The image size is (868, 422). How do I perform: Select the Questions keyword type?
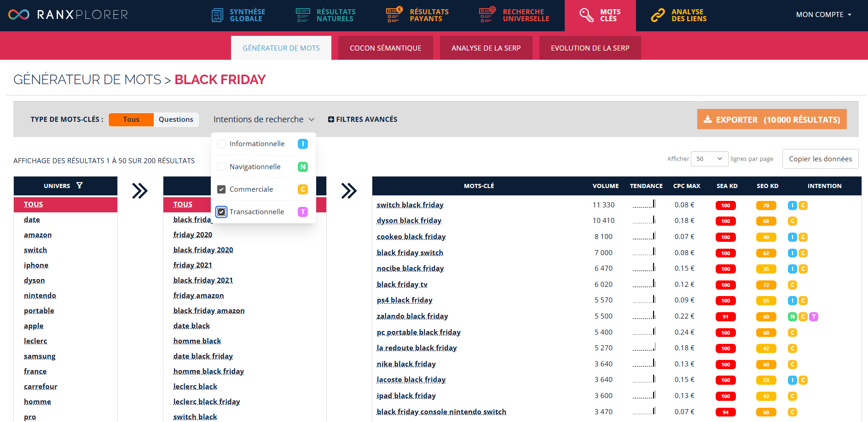[176, 120]
